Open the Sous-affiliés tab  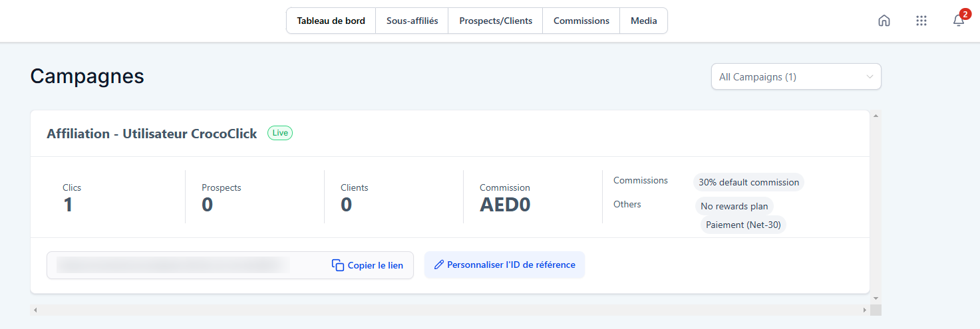coord(412,21)
